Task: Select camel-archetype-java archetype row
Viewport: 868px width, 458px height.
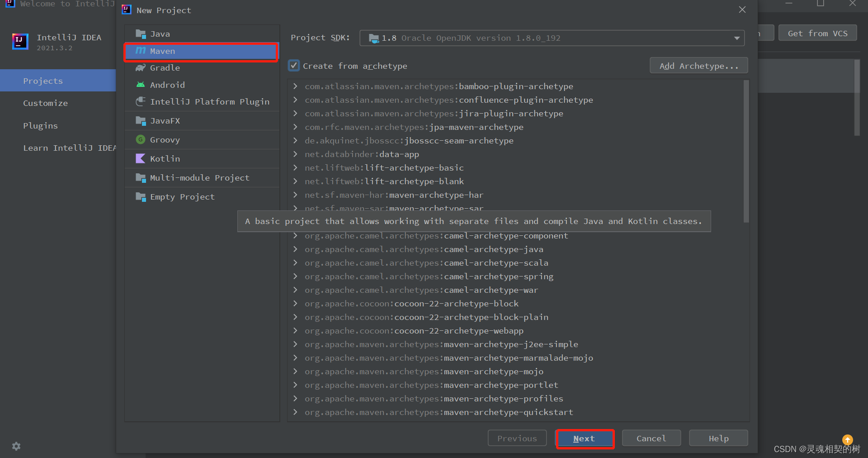Action: pyautogui.click(x=515, y=249)
